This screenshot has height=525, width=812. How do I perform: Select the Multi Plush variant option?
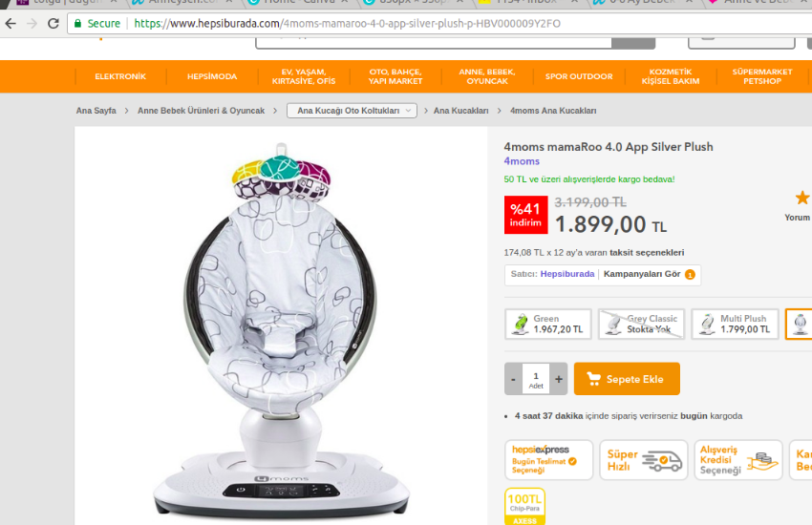[x=735, y=325]
